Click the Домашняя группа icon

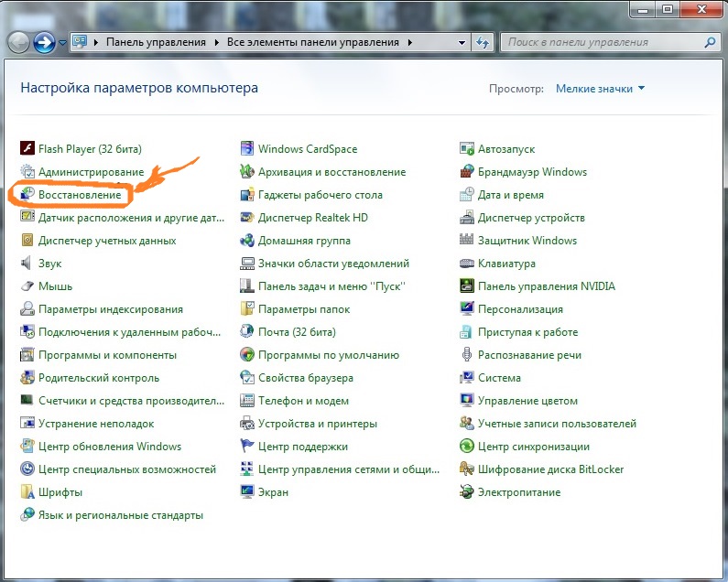click(247, 241)
